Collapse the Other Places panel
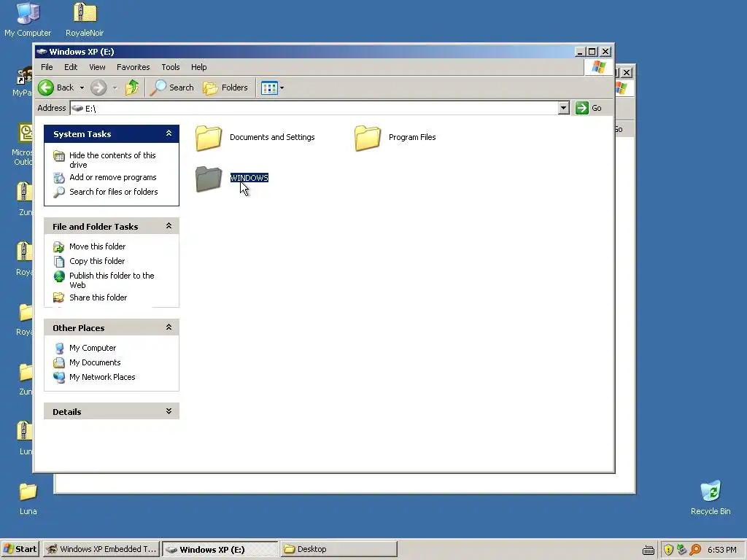This screenshot has height=560, width=747. [169, 327]
